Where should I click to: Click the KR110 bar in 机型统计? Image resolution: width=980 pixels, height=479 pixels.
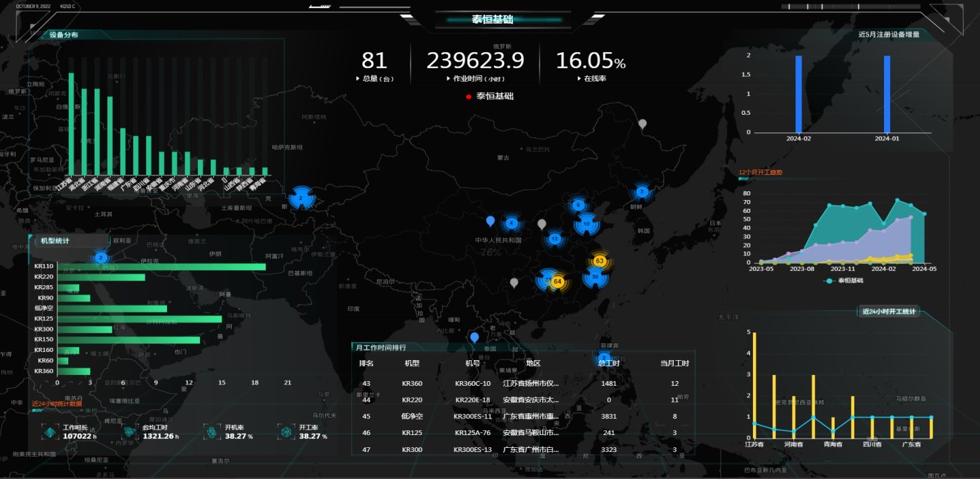161,266
